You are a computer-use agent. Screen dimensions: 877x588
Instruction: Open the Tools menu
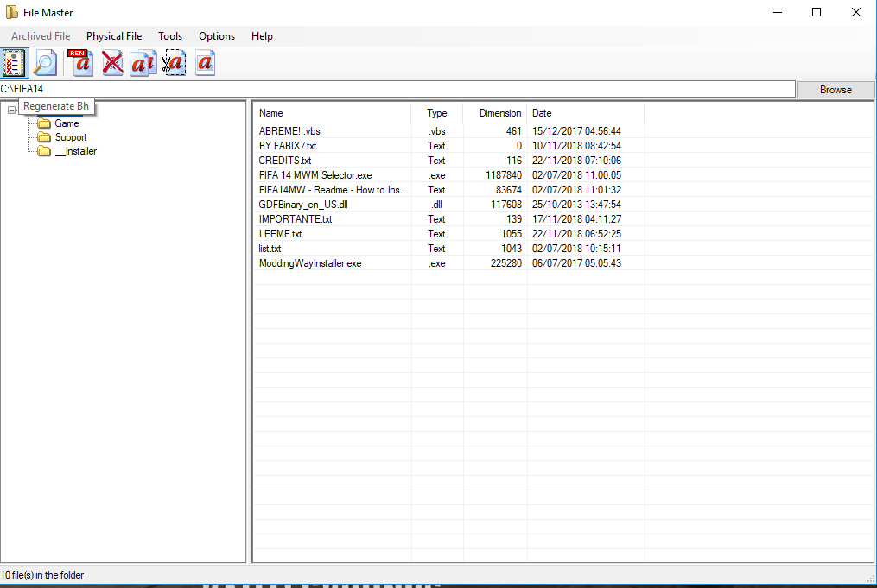pos(170,36)
